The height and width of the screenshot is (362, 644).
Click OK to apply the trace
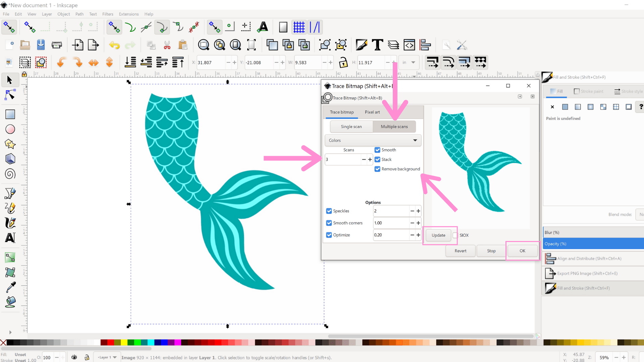point(522,251)
